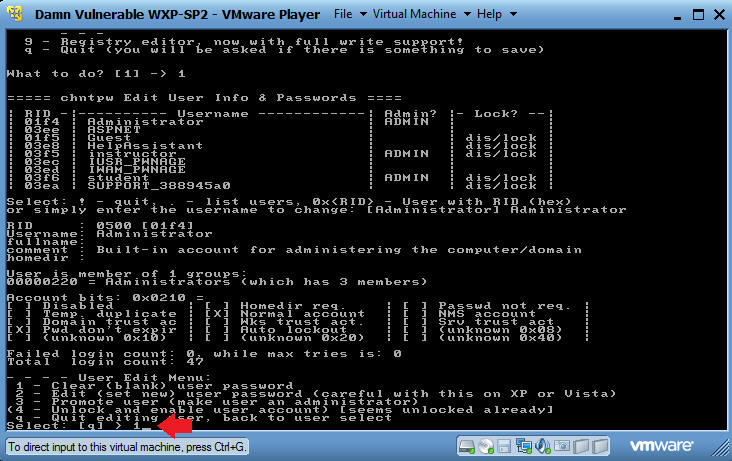732x461 pixels.
Task: Click the '[ ] Homedir req.' bit
Action: (275, 306)
